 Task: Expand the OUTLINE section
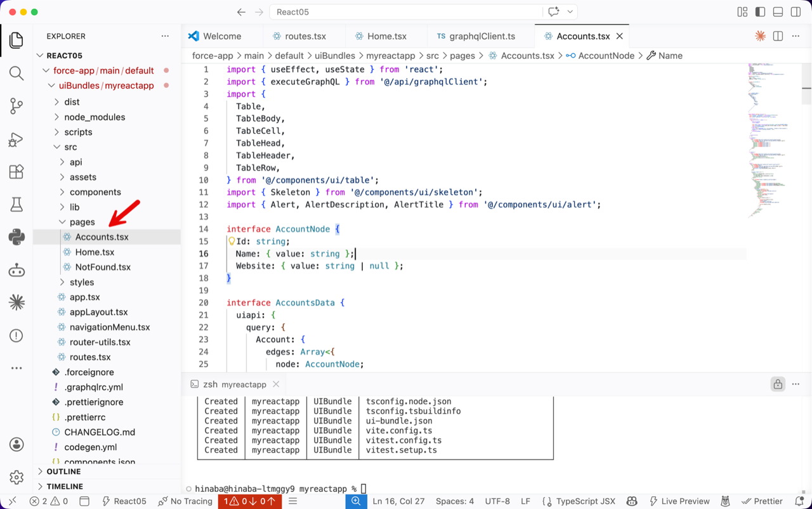pyautogui.click(x=63, y=472)
